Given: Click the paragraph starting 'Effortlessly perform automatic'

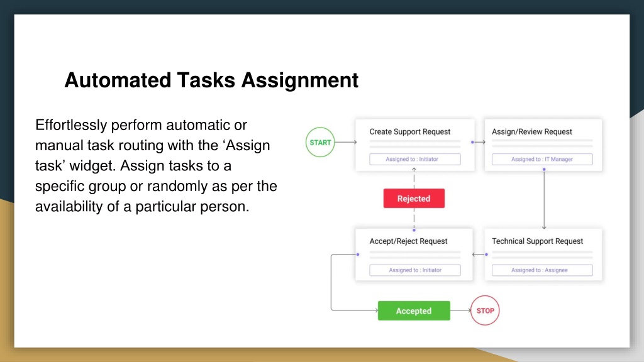Looking at the screenshot, I should pyautogui.click(x=156, y=165).
